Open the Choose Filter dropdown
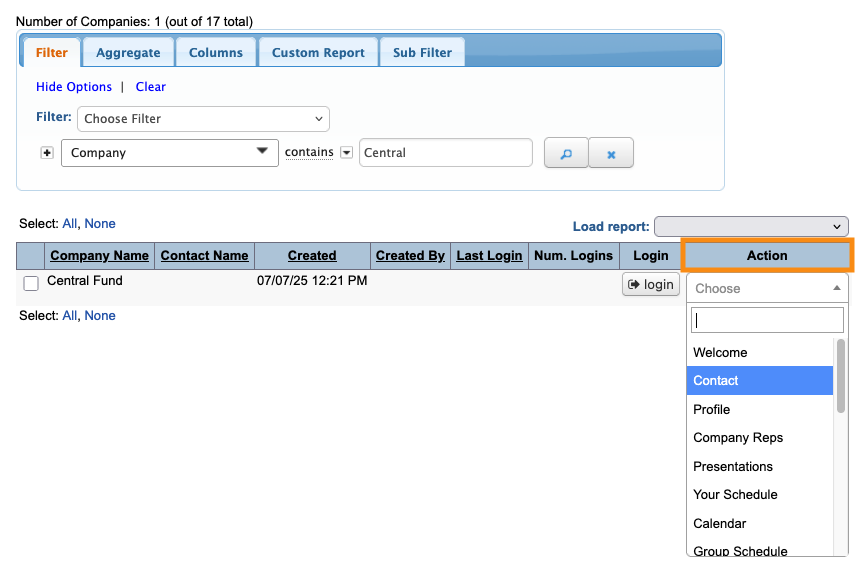This screenshot has height=575, width=868. click(x=203, y=119)
